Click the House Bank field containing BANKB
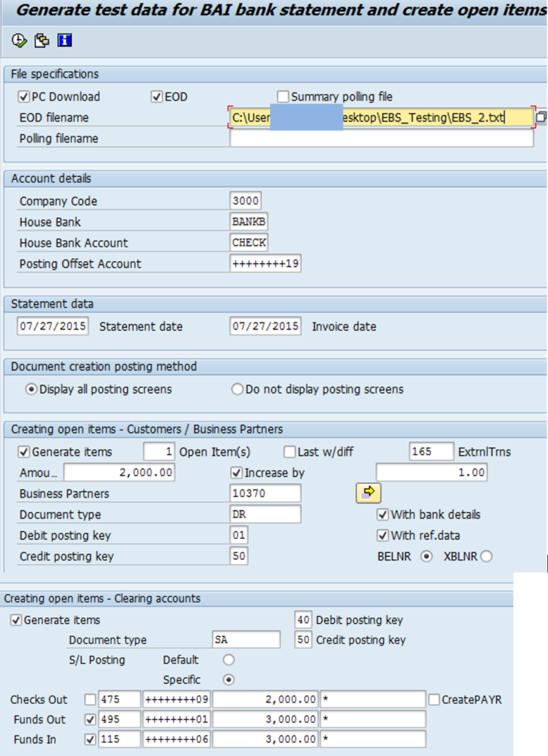This screenshot has height=756, width=548. click(x=249, y=222)
